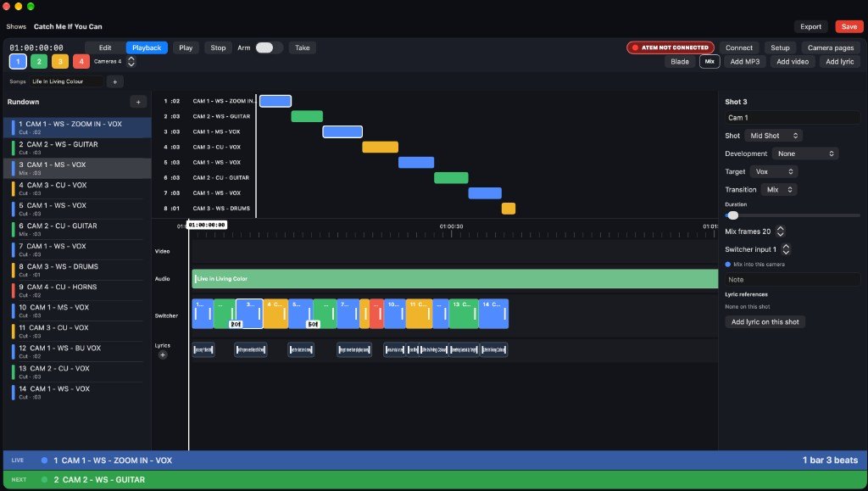868x491 pixels.
Task: Click the plus icon under Lyrics track
Action: pyautogui.click(x=163, y=354)
